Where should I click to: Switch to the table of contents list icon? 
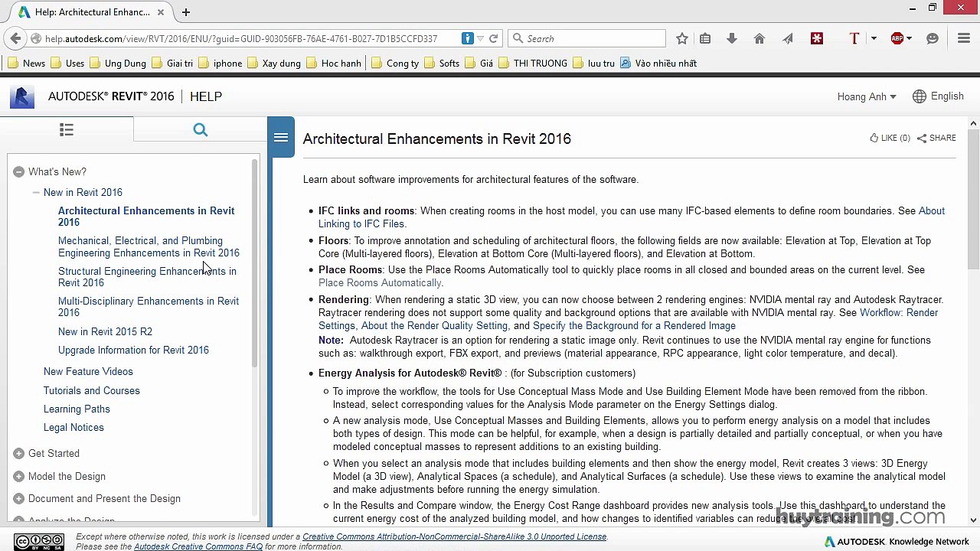coord(67,129)
